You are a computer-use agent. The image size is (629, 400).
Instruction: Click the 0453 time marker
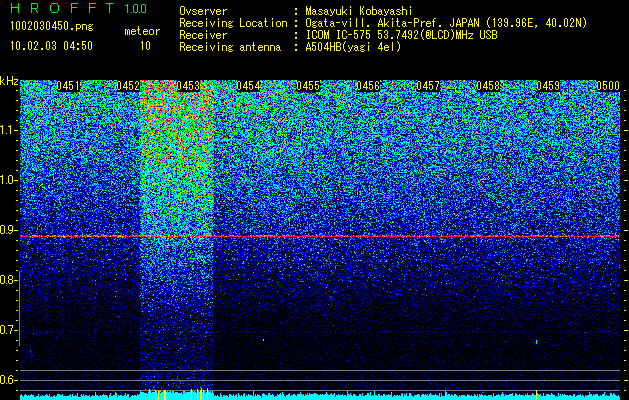click(188, 86)
